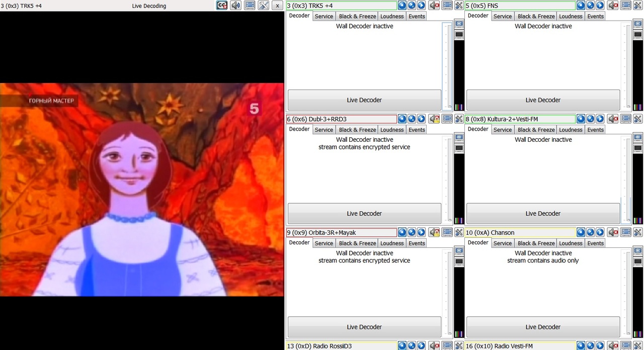Open Black & Freeze tab in FNS panel

point(536,16)
